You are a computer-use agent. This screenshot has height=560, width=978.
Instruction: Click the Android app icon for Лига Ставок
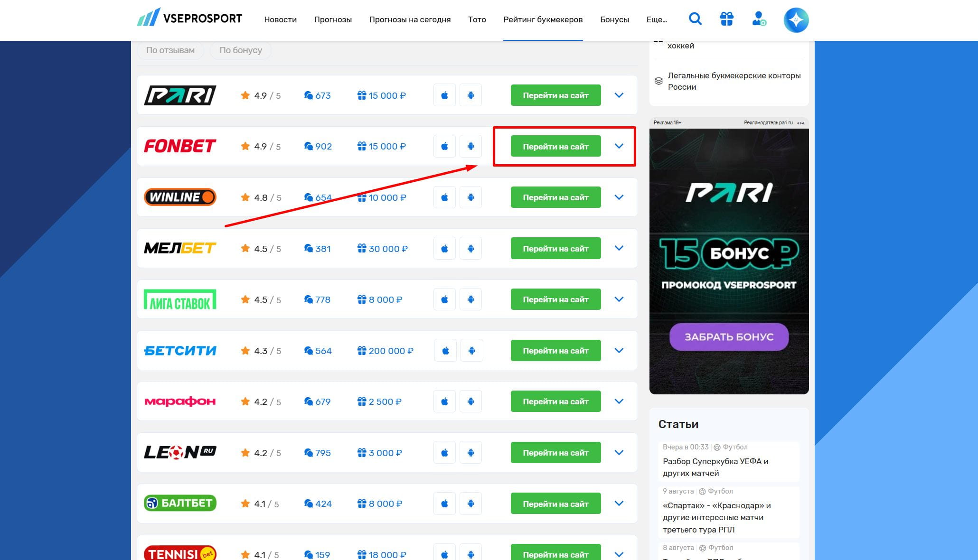pos(470,299)
